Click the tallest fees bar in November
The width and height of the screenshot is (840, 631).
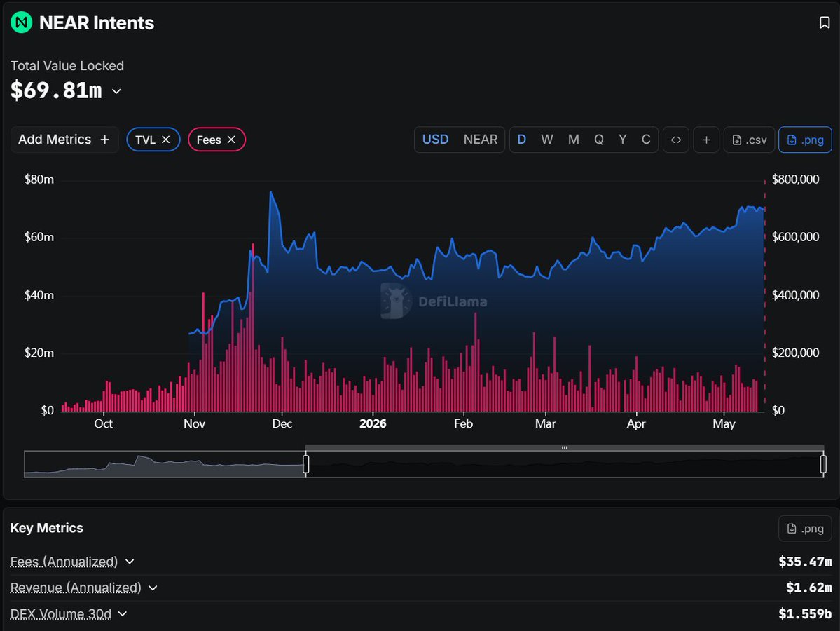point(253,327)
